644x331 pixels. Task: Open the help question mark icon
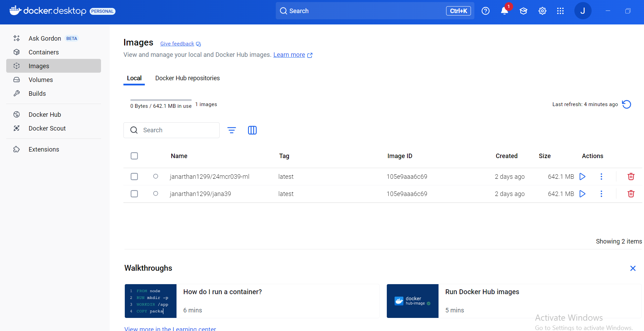(485, 11)
